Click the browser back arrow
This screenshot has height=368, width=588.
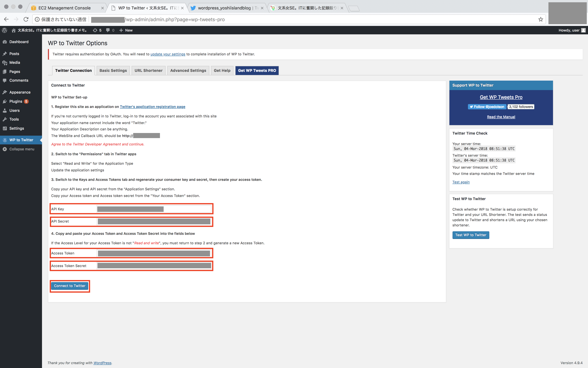(6, 19)
